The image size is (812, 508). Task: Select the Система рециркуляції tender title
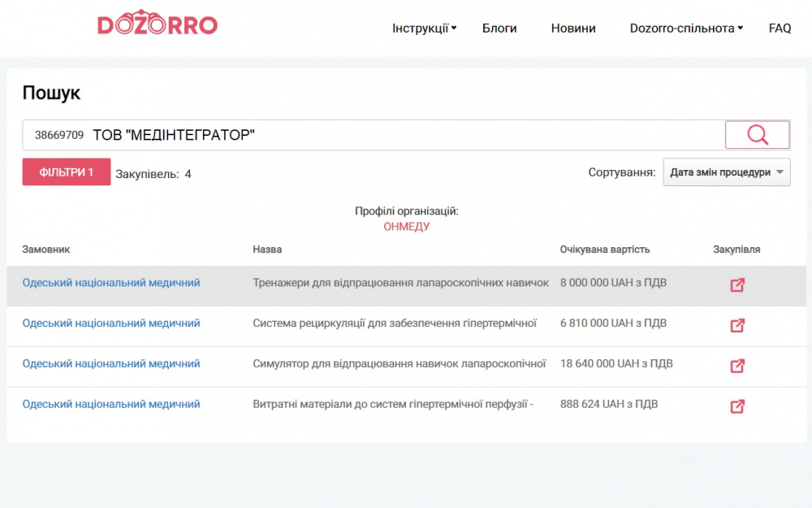tap(395, 323)
